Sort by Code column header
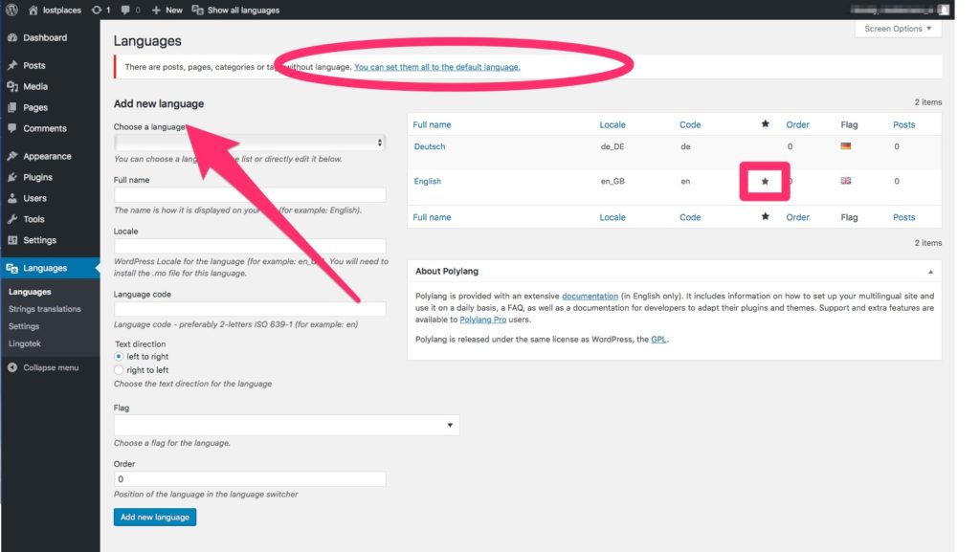Viewport: 980px width, 552px height. pyautogui.click(x=690, y=125)
